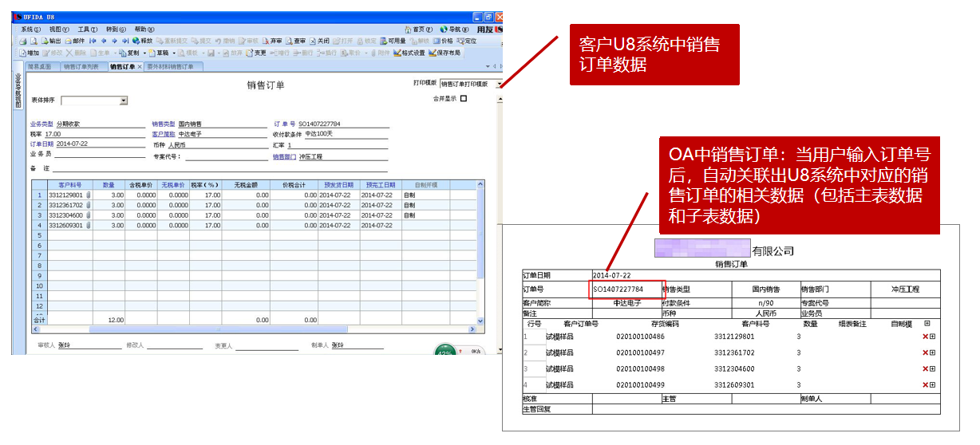Open the 工具 (Tools) menu

(x=88, y=29)
